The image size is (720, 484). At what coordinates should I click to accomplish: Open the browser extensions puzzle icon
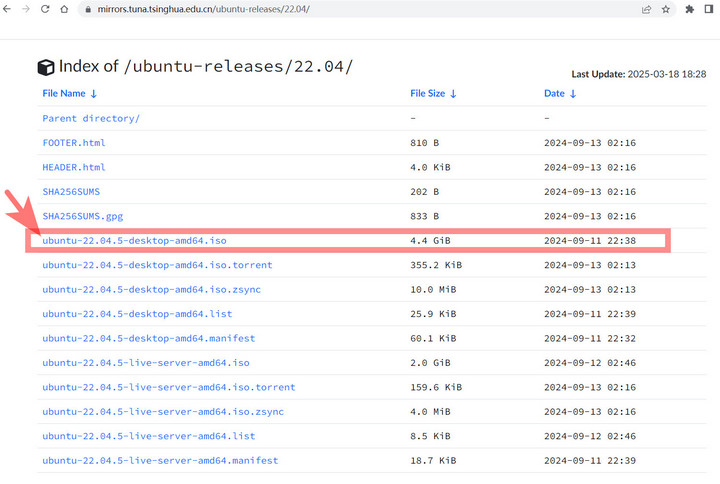tap(690, 9)
